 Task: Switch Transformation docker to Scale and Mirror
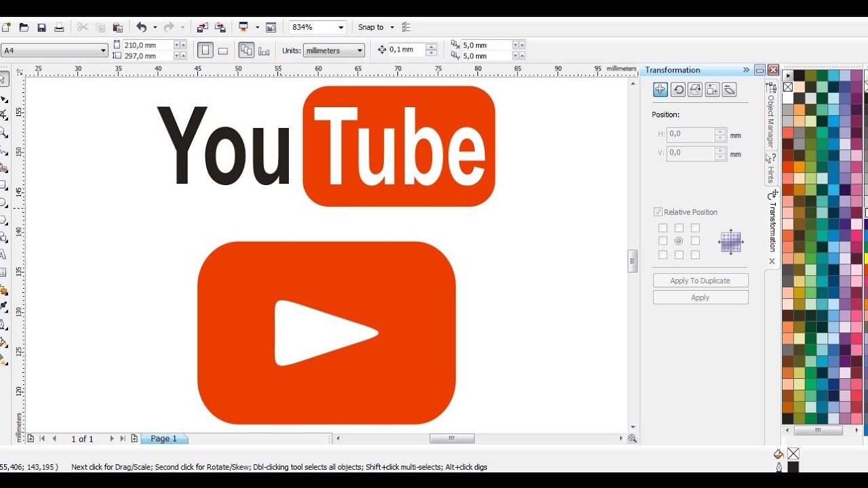[694, 89]
